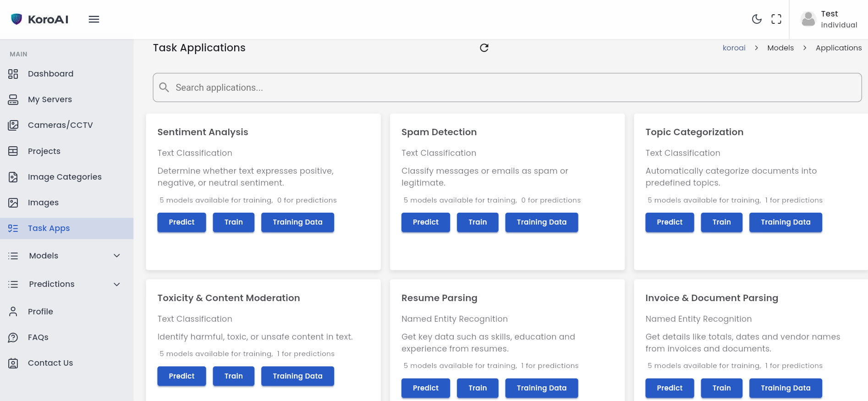Expand the Models sidebar submenu chevron
The height and width of the screenshot is (401, 868).
coord(117,256)
